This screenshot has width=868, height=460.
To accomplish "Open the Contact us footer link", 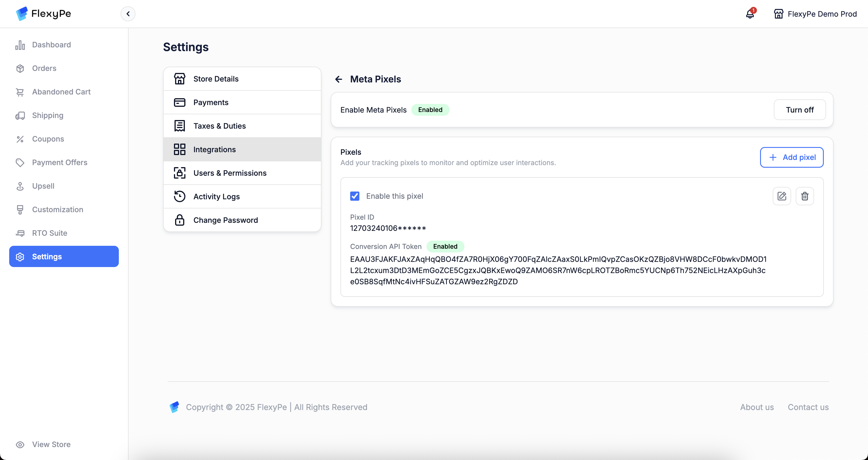I will (x=808, y=407).
